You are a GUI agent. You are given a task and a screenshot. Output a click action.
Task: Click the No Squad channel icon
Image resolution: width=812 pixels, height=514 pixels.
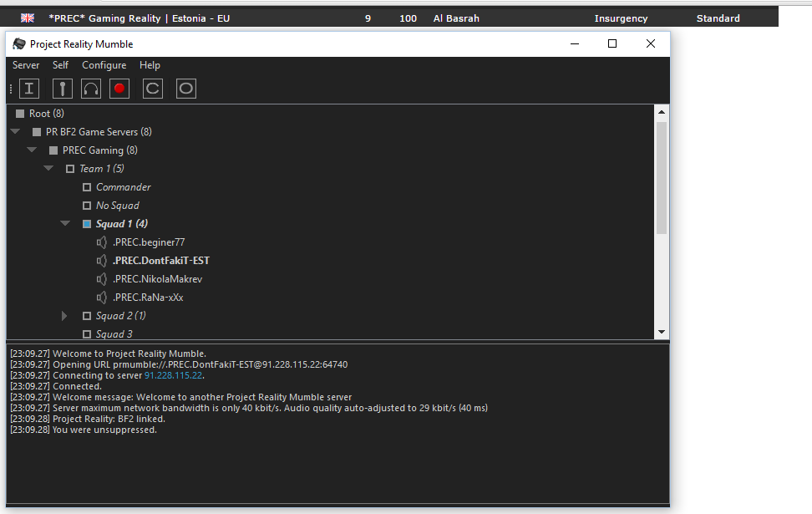[x=87, y=206]
